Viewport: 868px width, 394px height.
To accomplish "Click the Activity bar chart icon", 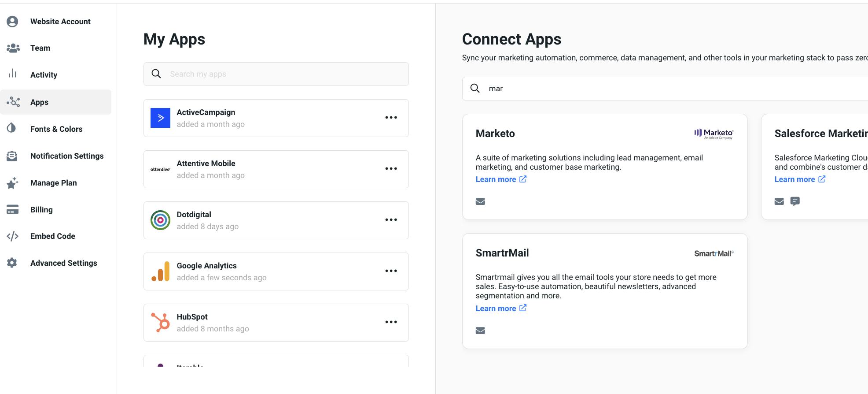I will click(13, 73).
